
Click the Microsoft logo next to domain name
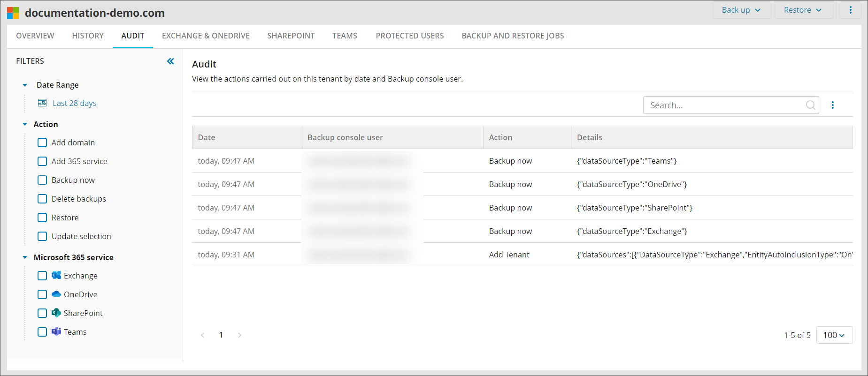13,13
